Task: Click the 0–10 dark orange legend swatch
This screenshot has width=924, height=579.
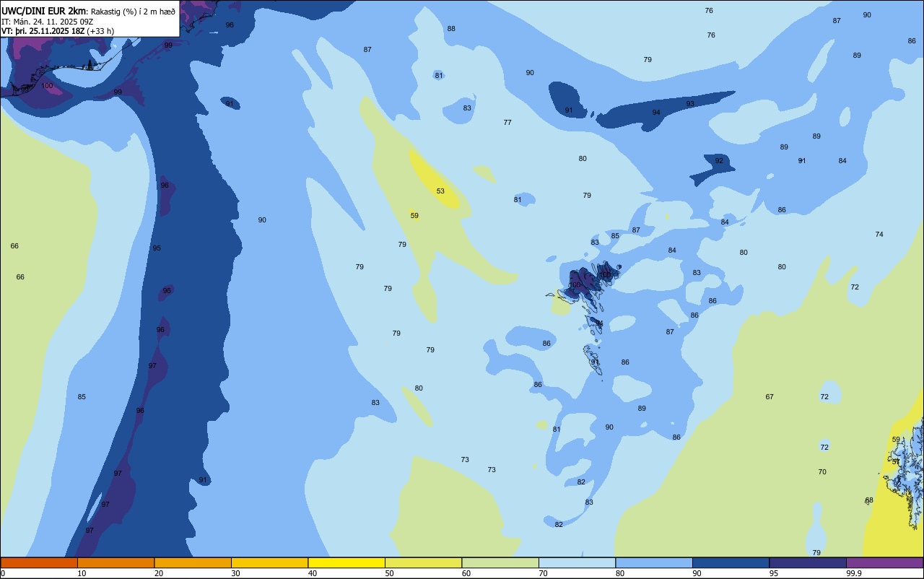Action: point(39,562)
